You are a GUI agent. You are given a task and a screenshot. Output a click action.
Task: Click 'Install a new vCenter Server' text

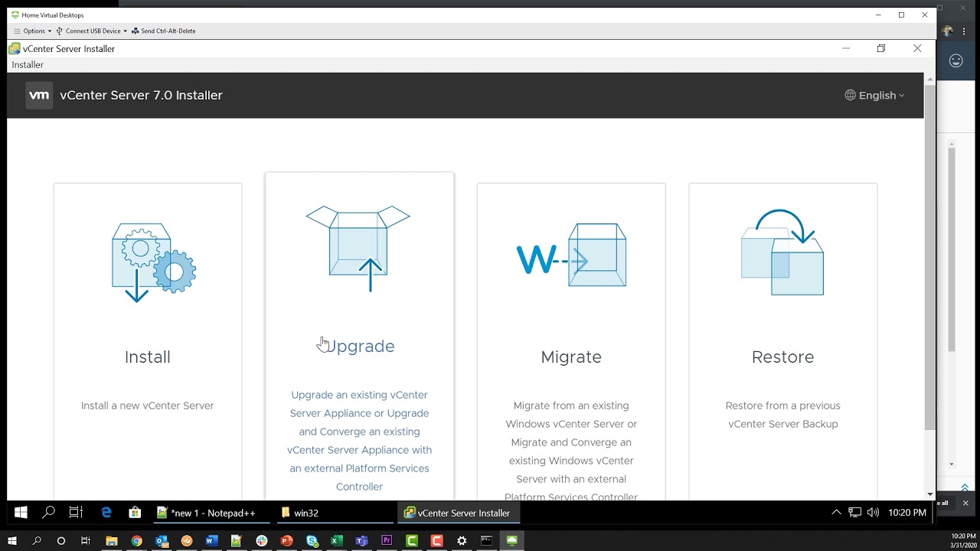pyautogui.click(x=147, y=406)
